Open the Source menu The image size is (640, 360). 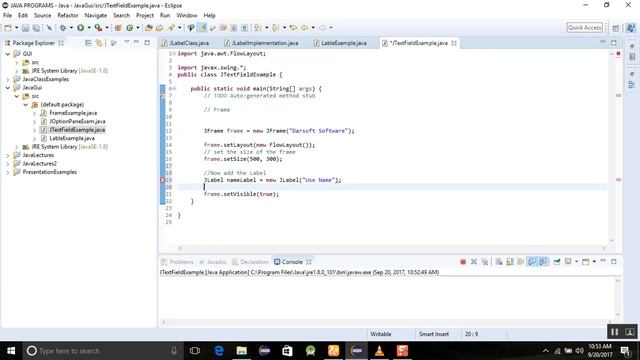[x=42, y=16]
